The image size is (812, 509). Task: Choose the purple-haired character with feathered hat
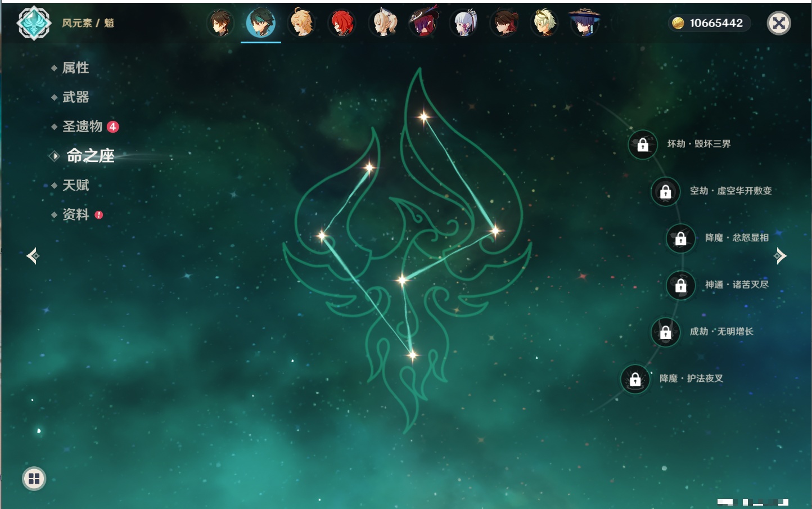pyautogui.click(x=424, y=23)
